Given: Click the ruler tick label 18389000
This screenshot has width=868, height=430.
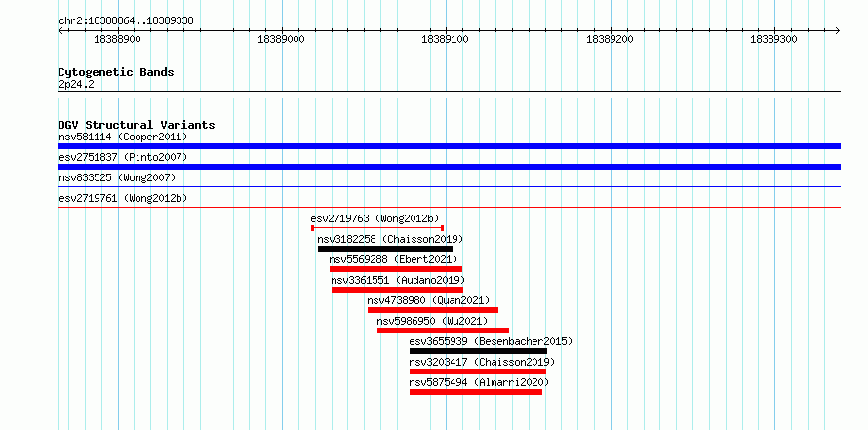Looking at the screenshot, I should tap(281, 39).
